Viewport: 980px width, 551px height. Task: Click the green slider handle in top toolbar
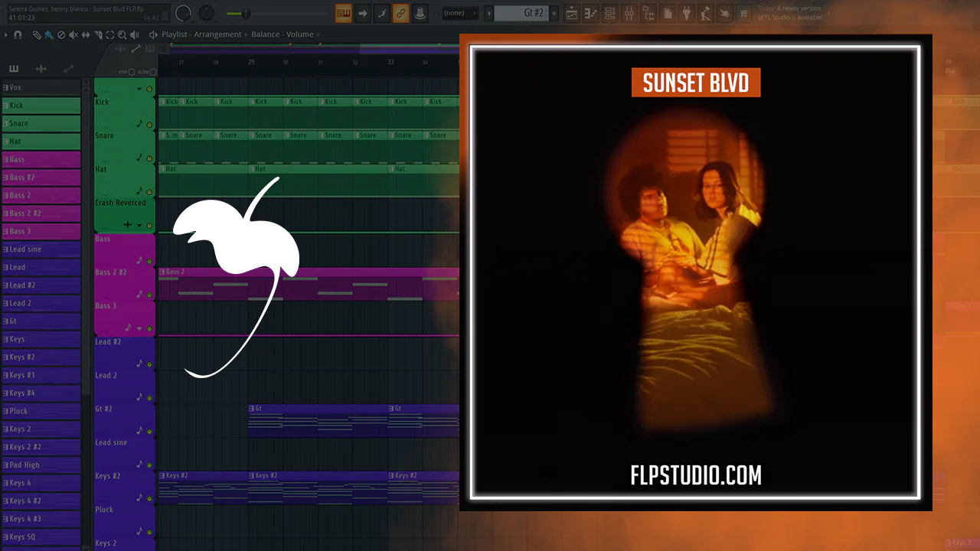coord(247,13)
